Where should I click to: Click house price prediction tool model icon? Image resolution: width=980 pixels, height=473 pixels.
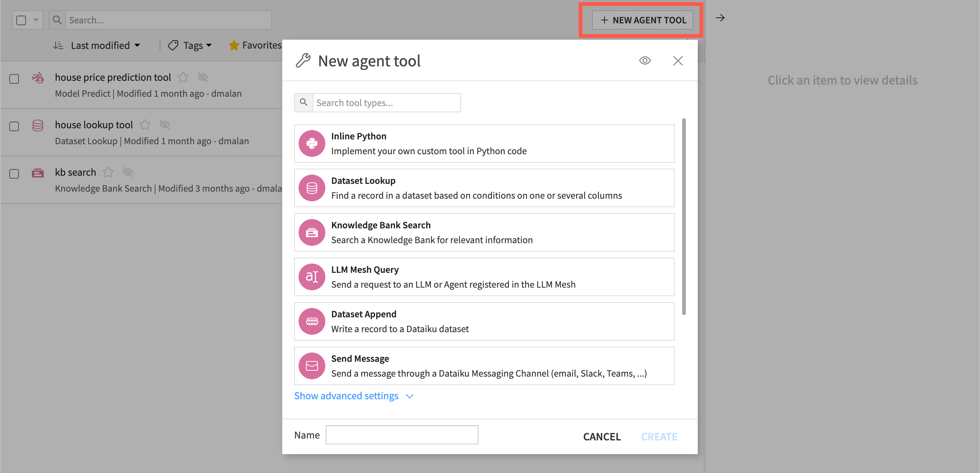38,77
